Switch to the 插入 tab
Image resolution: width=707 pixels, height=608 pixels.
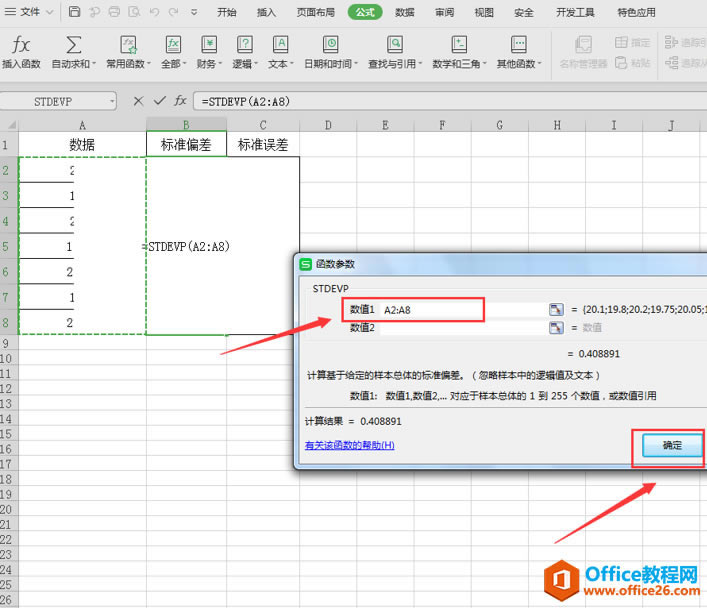coord(266,12)
